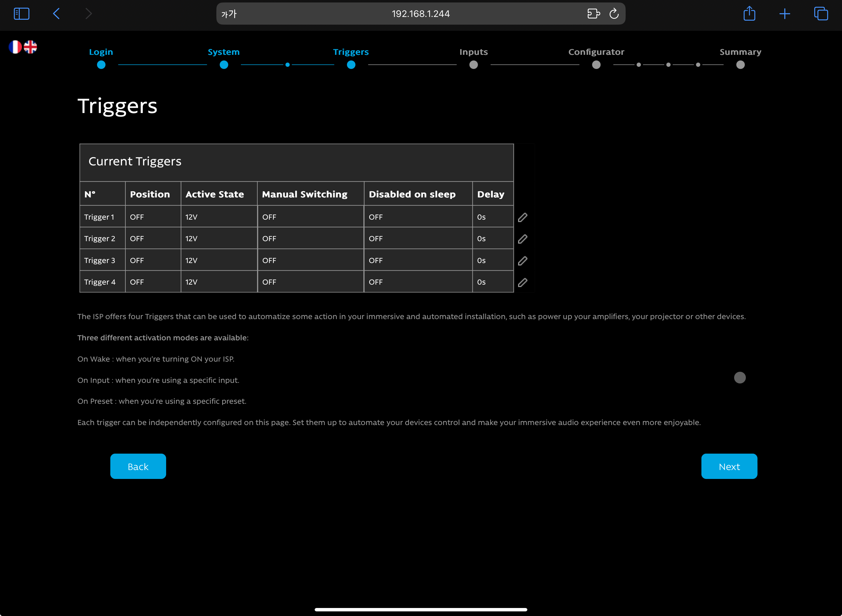
Task: Open the Safari share menu
Action: [749, 14]
